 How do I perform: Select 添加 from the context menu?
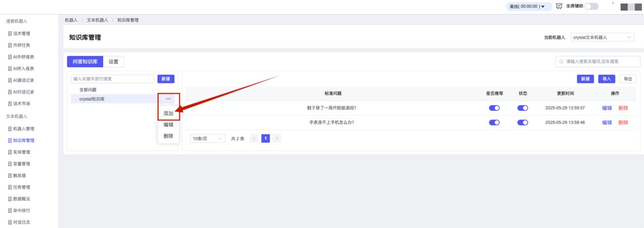coord(169,114)
